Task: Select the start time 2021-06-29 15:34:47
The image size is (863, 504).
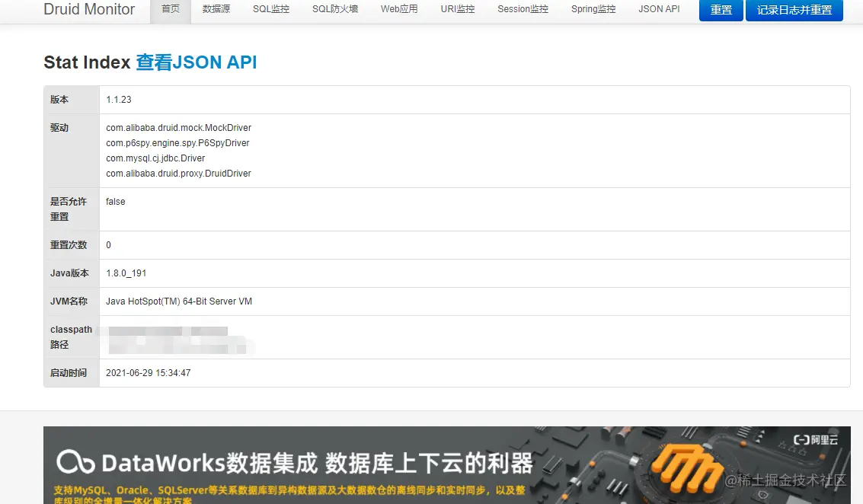Action: click(149, 373)
